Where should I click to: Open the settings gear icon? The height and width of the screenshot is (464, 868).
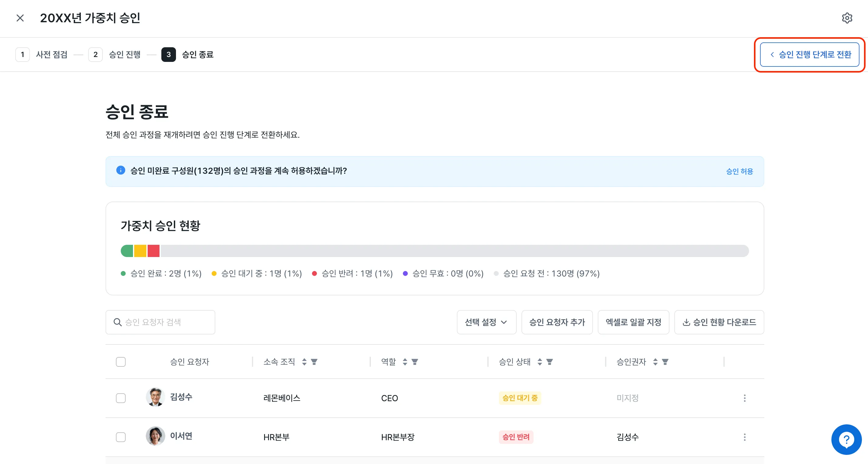pos(847,18)
